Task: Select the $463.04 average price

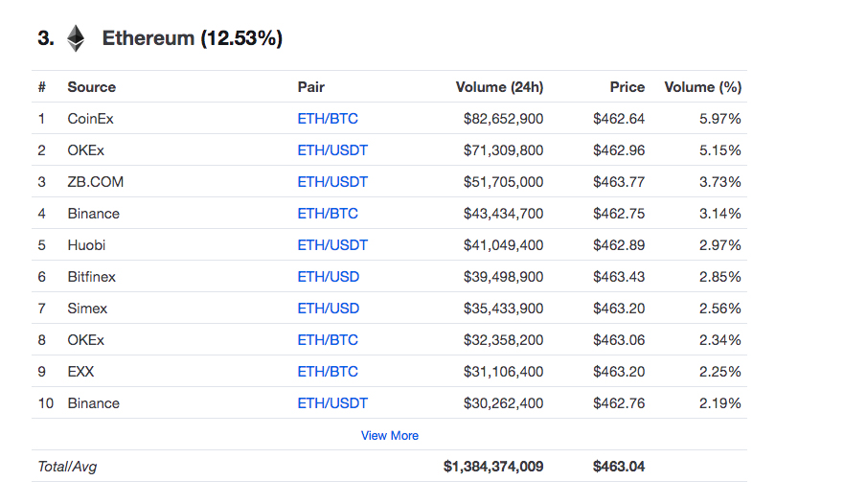Action: [619, 467]
